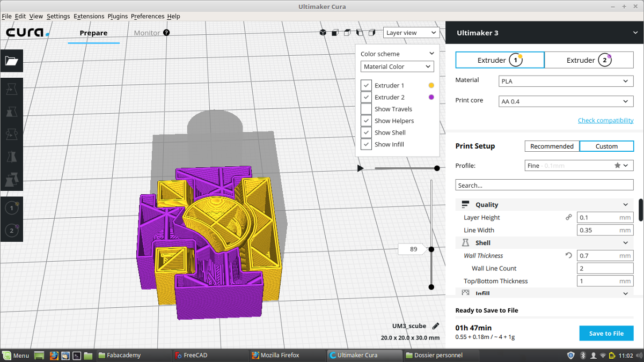Enable the Show Travels checkbox
The height and width of the screenshot is (362, 644).
(x=366, y=109)
